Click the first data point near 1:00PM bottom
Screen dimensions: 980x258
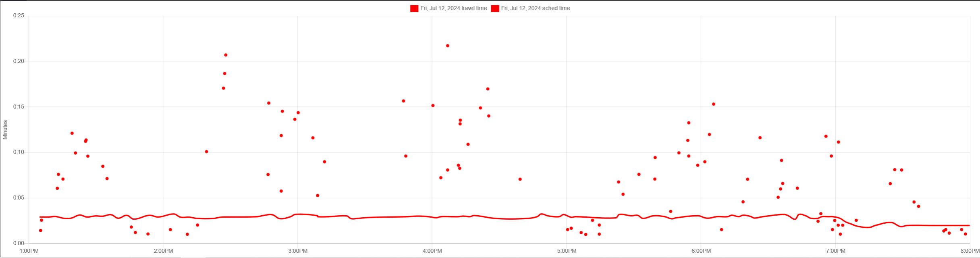click(40, 231)
